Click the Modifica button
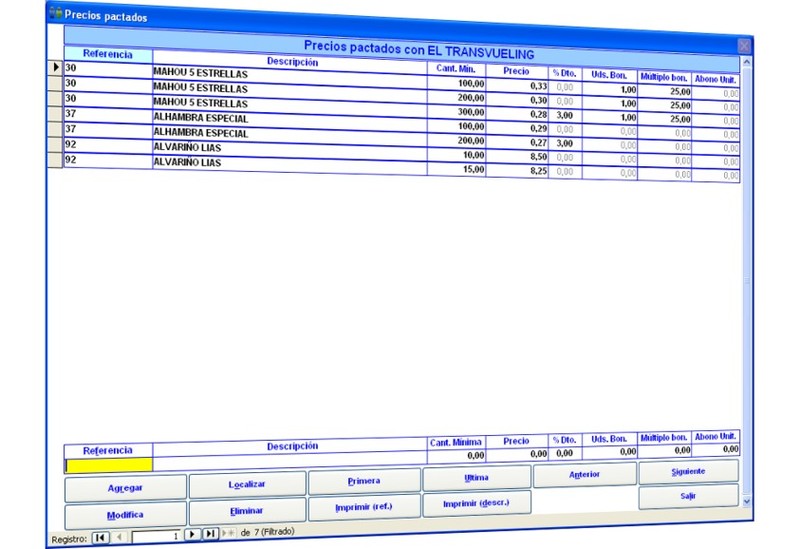This screenshot has height=549, width=800. 125,515
